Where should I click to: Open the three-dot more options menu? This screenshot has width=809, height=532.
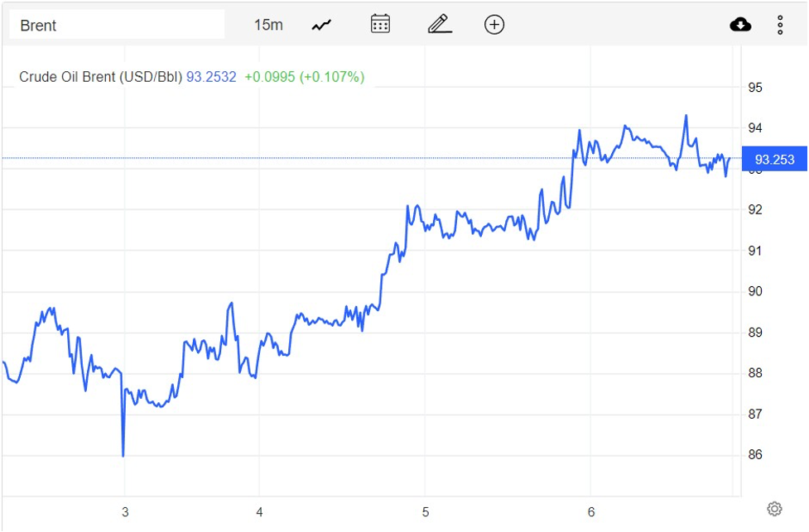780,25
